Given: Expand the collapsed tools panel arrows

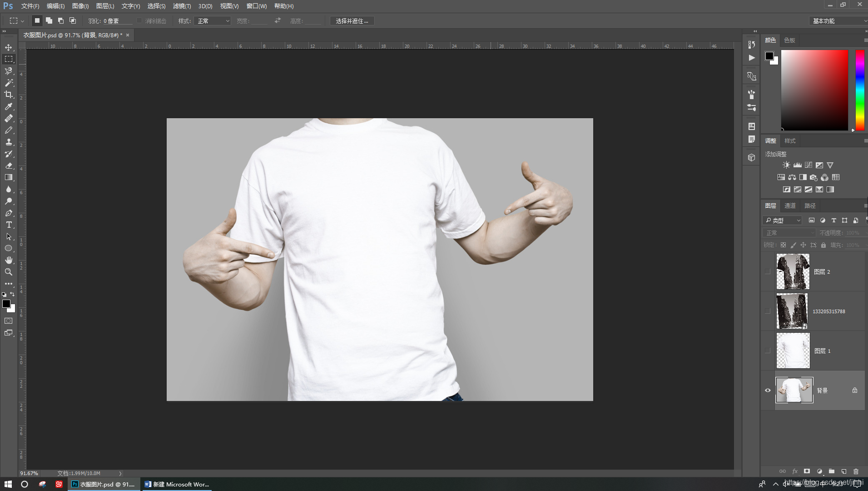Looking at the screenshot, I should tap(4, 31).
